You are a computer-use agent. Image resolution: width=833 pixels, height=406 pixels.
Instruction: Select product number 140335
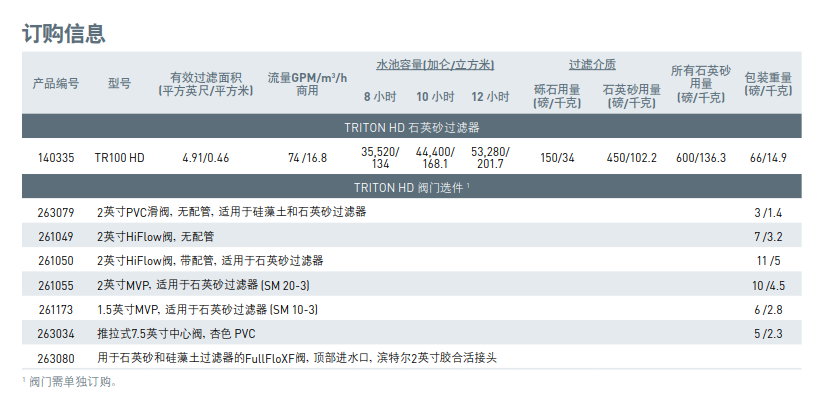(x=56, y=158)
